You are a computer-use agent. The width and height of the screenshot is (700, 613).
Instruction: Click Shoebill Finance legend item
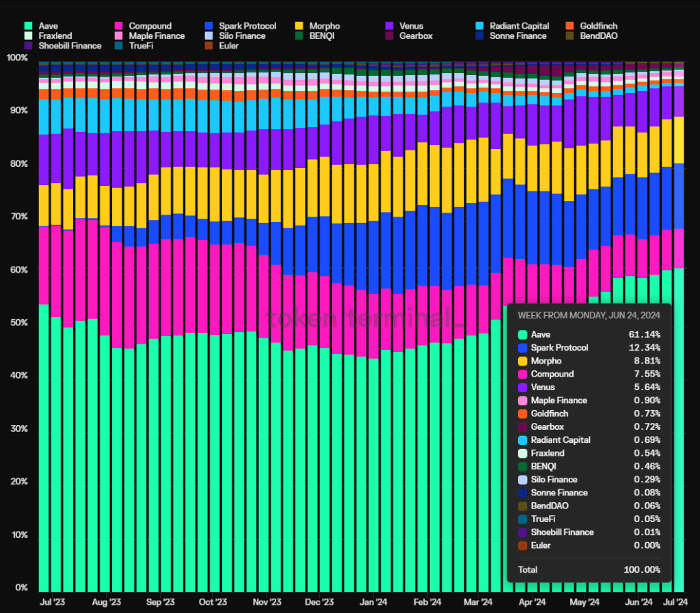(x=63, y=46)
